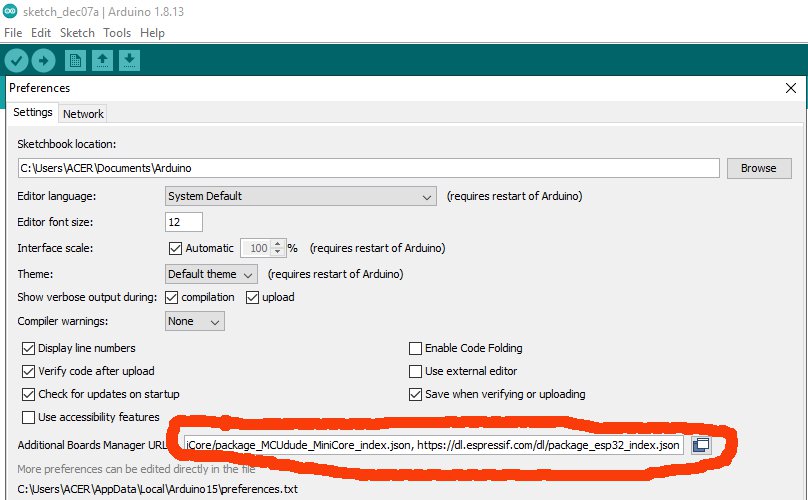
Task: Click the Open sketch up-arrow icon
Action: 103,60
